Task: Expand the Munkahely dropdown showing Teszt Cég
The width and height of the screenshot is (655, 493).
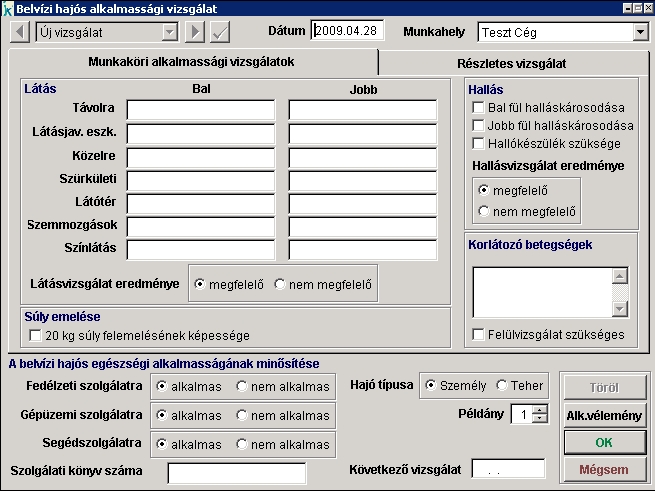Action: 640,32
